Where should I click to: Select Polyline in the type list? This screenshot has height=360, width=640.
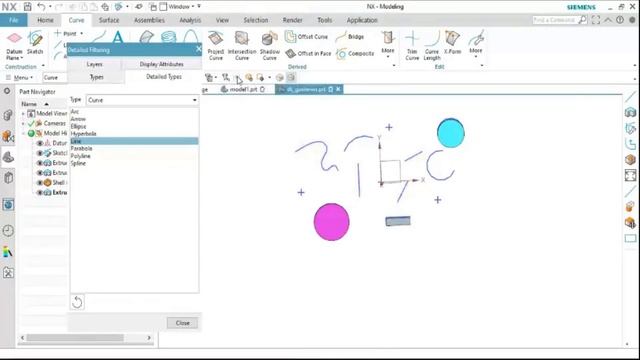tap(134, 156)
